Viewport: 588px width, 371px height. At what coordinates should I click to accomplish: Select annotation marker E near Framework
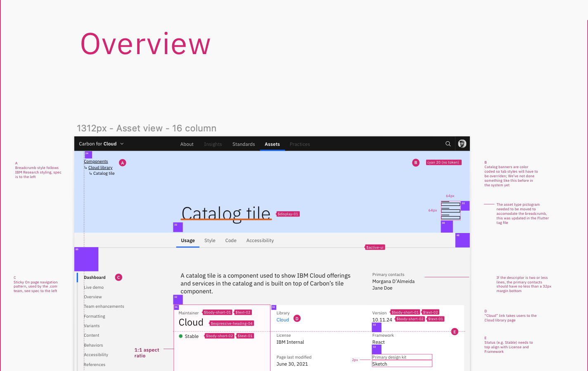coord(455,331)
